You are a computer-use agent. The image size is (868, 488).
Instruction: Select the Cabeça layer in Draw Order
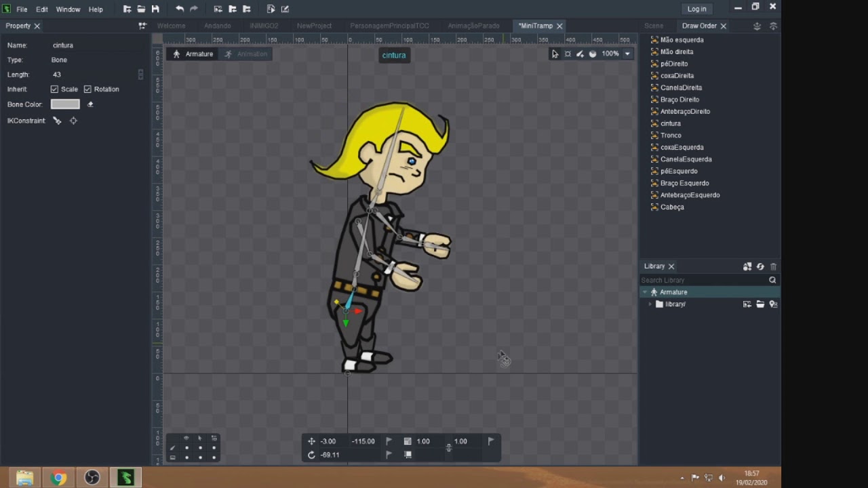coord(672,207)
